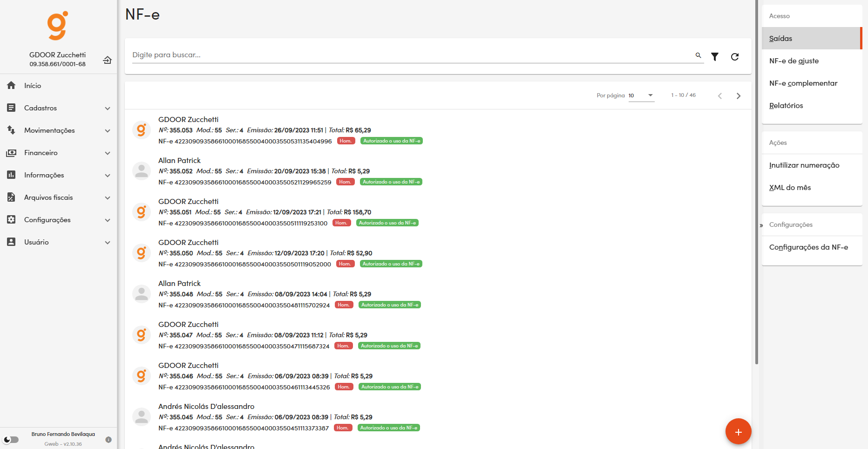The image size is (868, 449).
Task: Open the filter funnel icon
Action: 715,56
